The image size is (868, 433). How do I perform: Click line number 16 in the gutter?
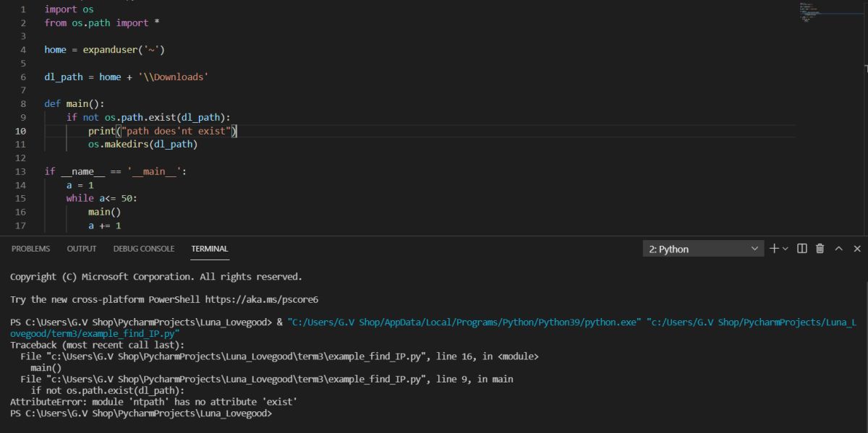click(21, 212)
